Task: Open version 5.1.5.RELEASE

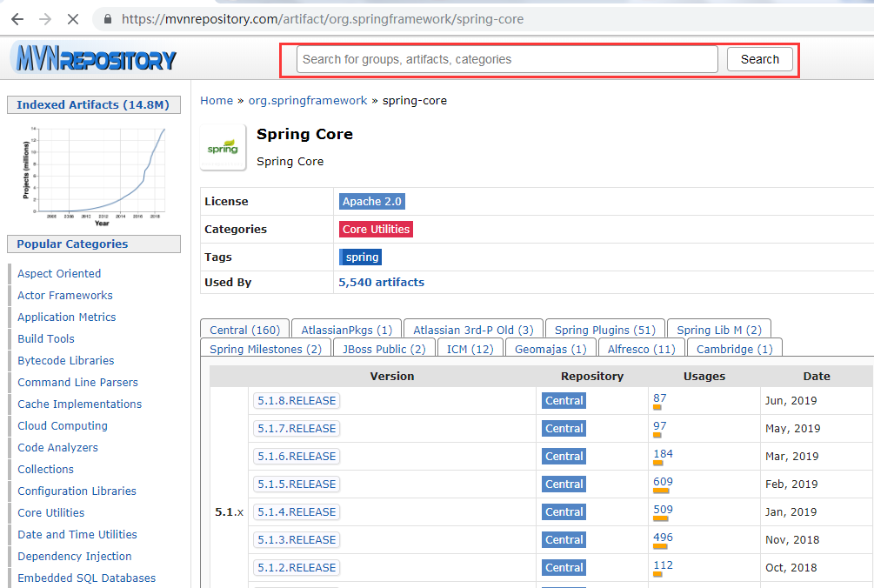Action: pos(297,484)
